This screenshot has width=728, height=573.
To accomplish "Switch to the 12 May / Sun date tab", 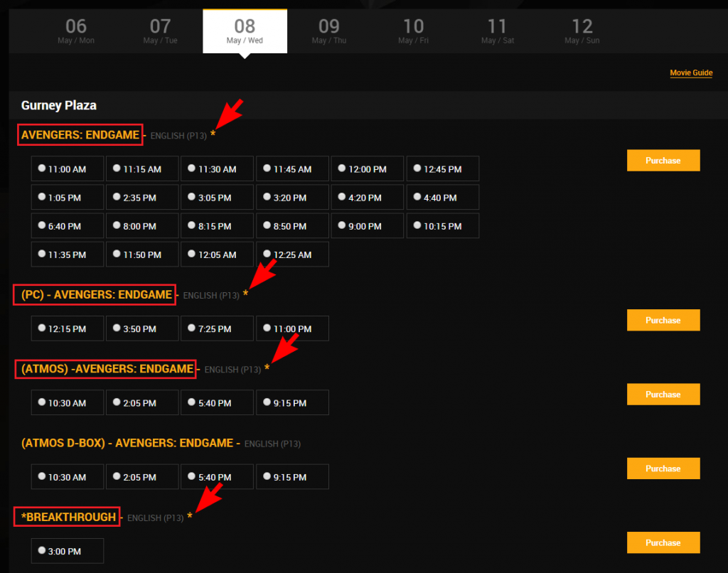I will tap(582, 31).
